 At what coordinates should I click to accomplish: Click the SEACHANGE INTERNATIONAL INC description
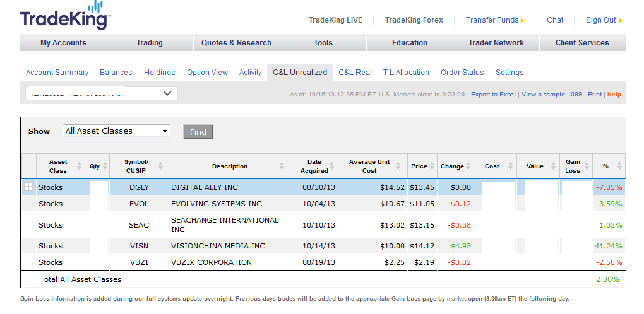[x=225, y=224]
